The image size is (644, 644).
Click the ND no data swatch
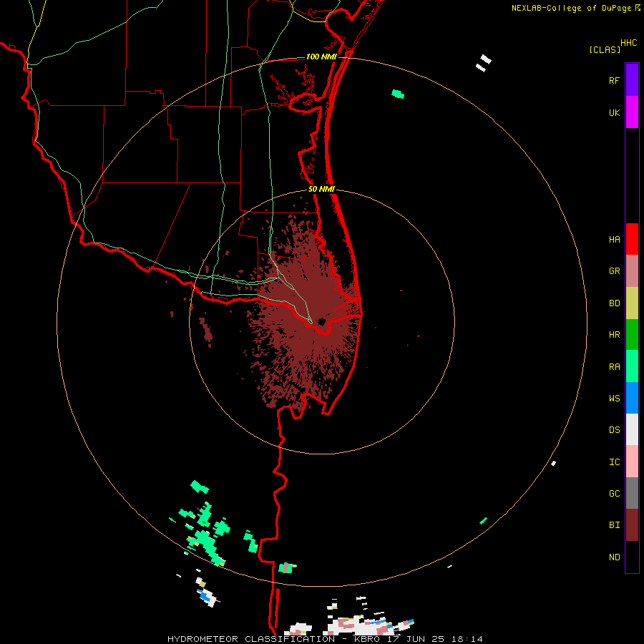coord(632,557)
